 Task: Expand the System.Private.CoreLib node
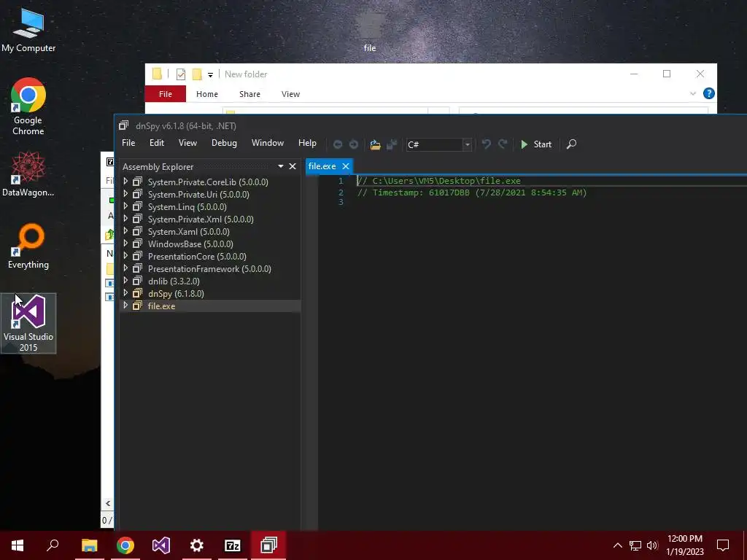[125, 182]
